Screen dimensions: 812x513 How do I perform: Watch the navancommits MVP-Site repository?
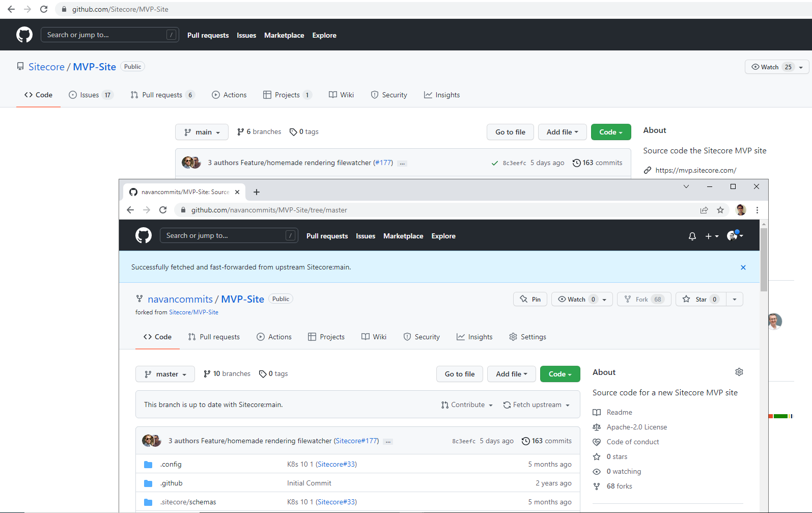pyautogui.click(x=582, y=299)
